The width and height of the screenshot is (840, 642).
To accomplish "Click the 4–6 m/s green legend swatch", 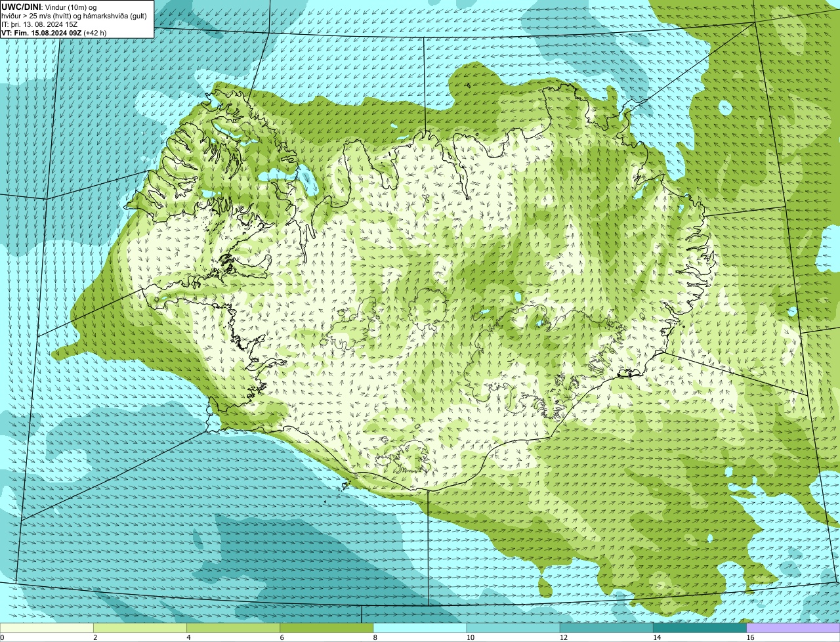I will pyautogui.click(x=234, y=628).
